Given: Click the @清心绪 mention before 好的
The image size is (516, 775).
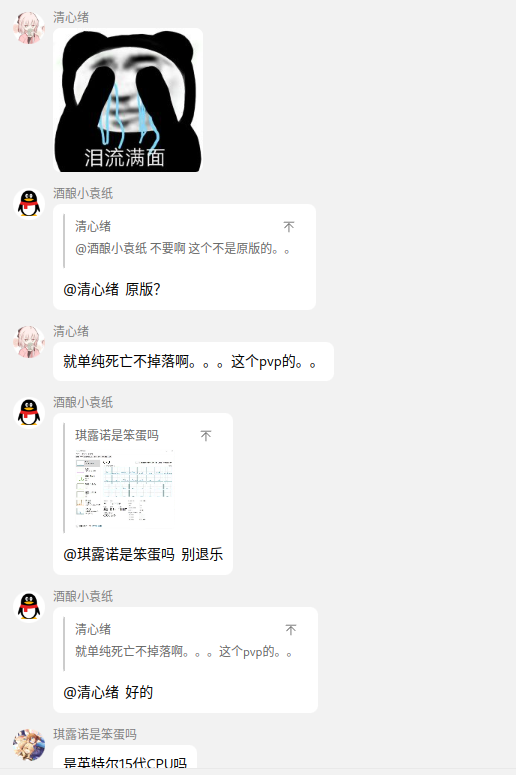Looking at the screenshot, I should click(91, 692).
